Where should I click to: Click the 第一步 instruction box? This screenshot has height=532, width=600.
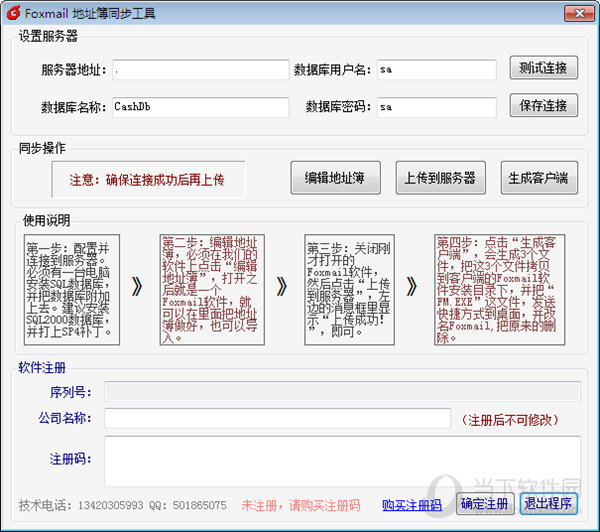[72, 289]
